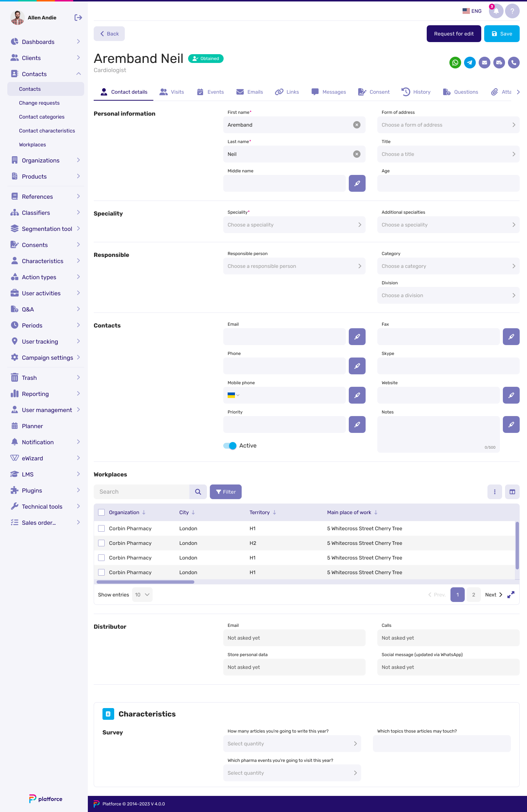Click edit pen next to Website field
The width and height of the screenshot is (527, 812).
click(x=511, y=395)
